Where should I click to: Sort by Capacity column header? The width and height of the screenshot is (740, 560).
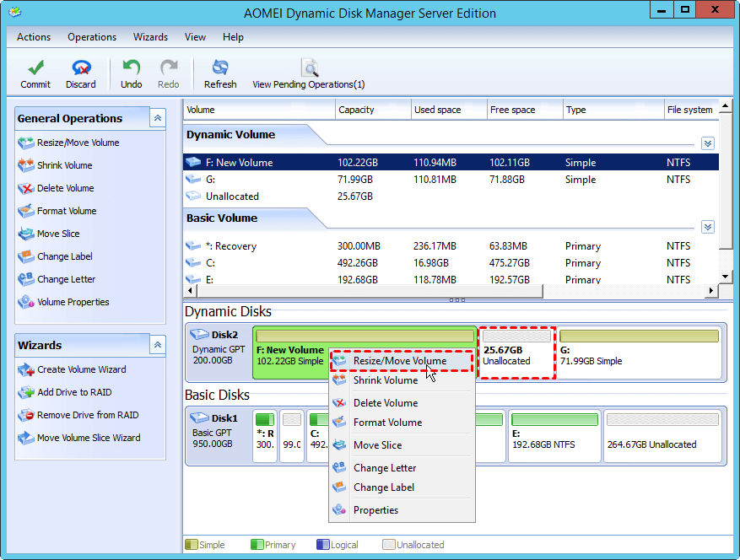[373, 110]
